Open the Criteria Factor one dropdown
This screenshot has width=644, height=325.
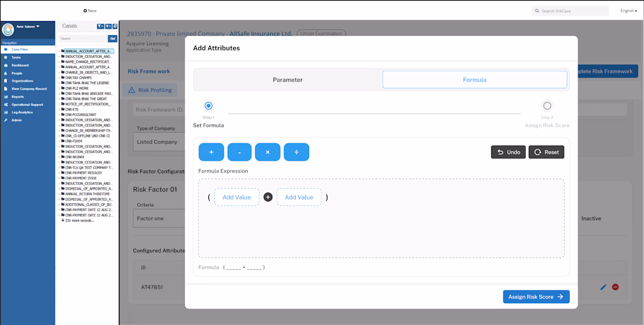coord(159,218)
